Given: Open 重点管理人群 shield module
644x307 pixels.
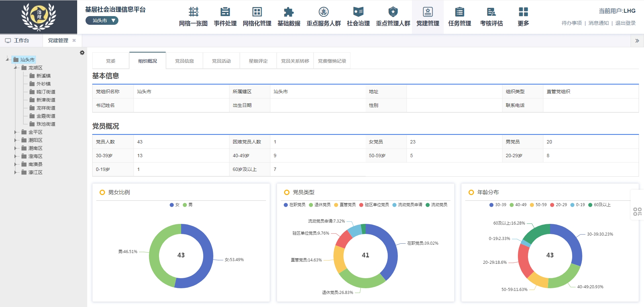Looking at the screenshot, I should pos(393,17).
